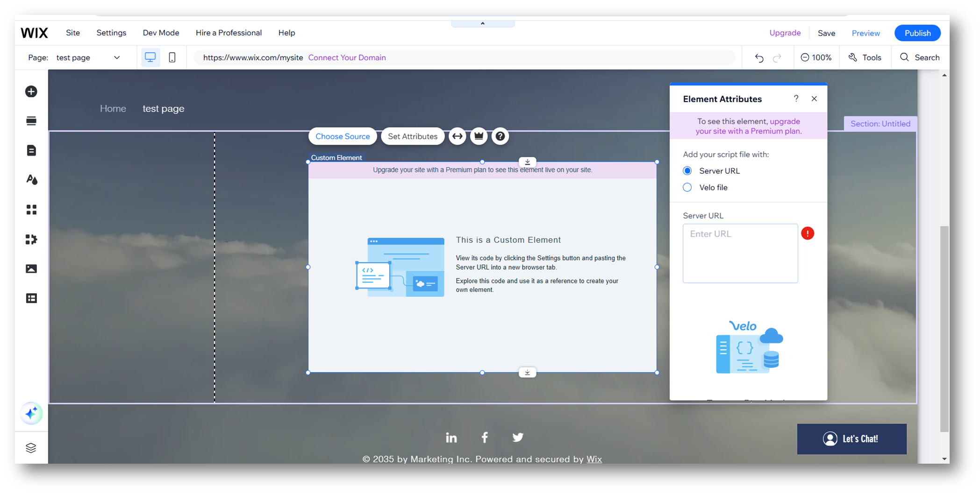Image resolution: width=980 pixels, height=494 pixels.
Task: Switch to mobile editor view
Action: click(x=172, y=57)
